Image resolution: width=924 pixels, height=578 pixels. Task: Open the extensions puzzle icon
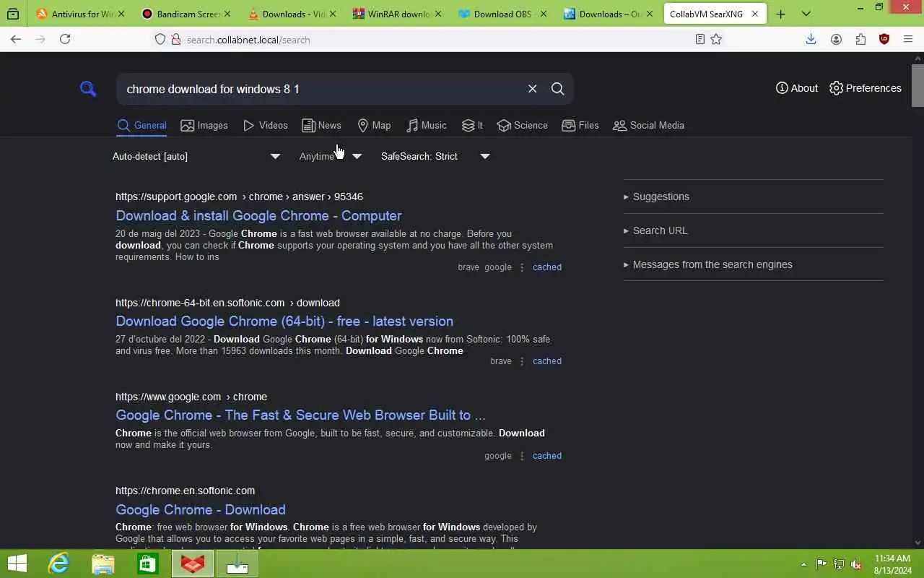[860, 40]
